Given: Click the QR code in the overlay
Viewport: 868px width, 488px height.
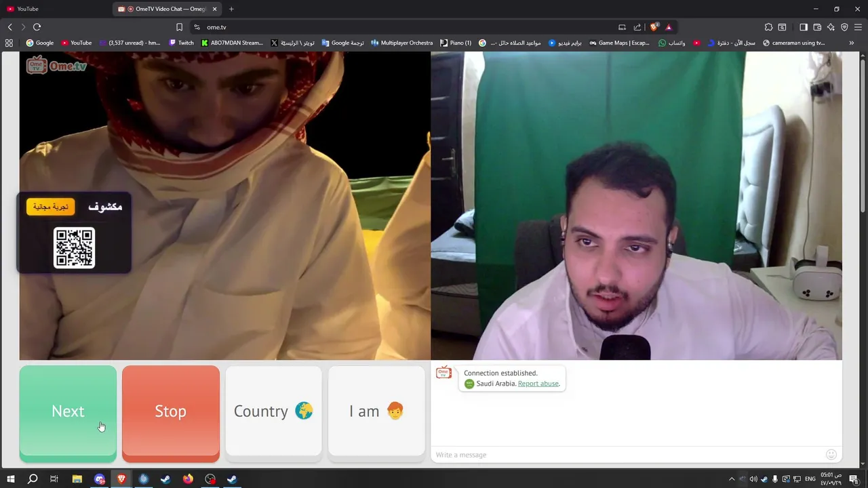Looking at the screenshot, I should [74, 248].
